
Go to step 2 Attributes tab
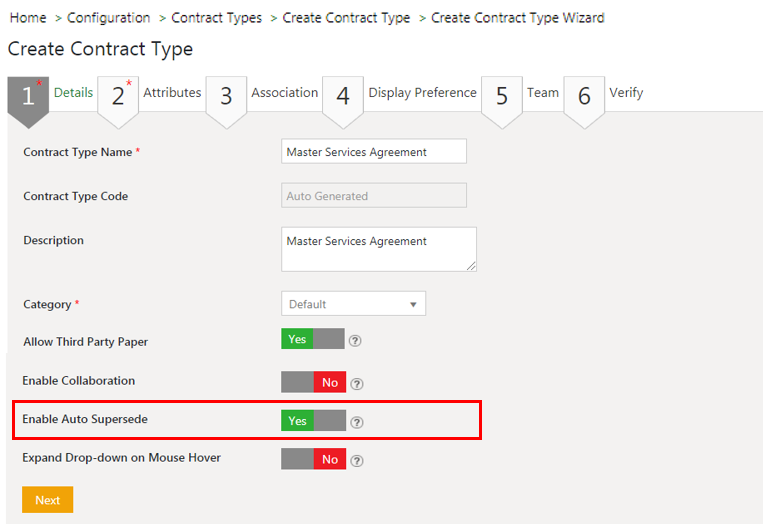[x=171, y=93]
